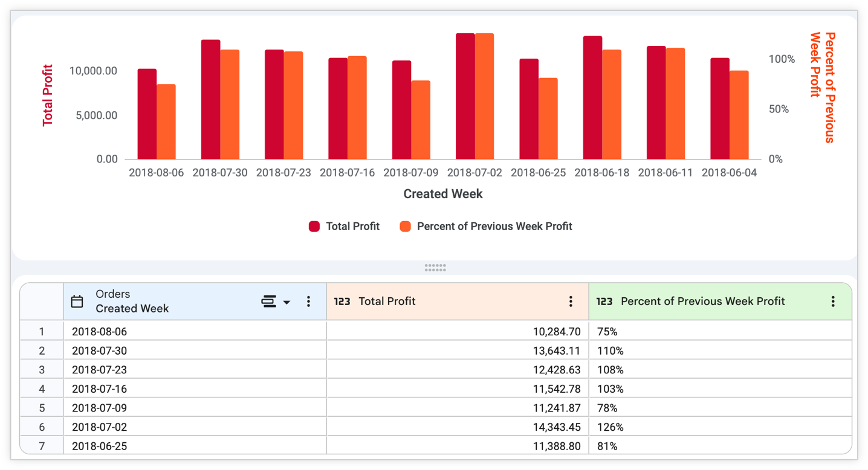The height and width of the screenshot is (470, 868).
Task: Click the 123 number icon beside Total Profit
Action: (342, 301)
